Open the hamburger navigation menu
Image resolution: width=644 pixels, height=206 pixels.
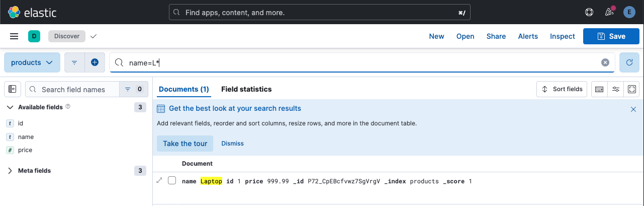14,36
